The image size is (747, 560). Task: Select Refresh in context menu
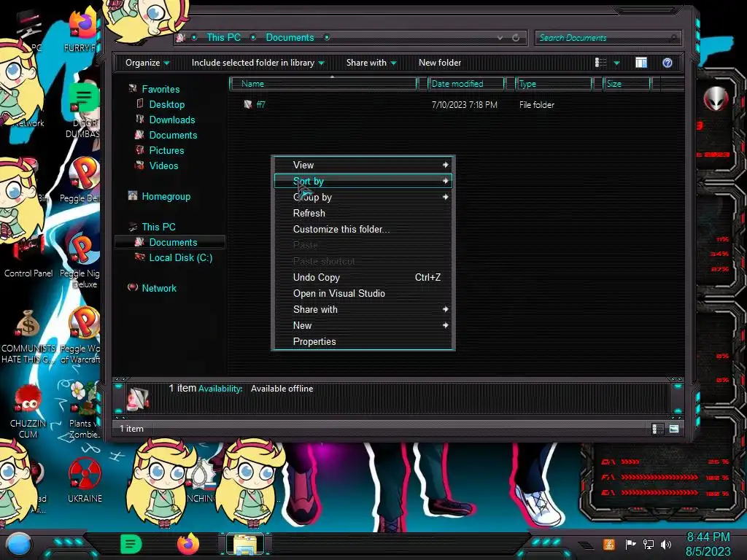[x=363, y=214]
